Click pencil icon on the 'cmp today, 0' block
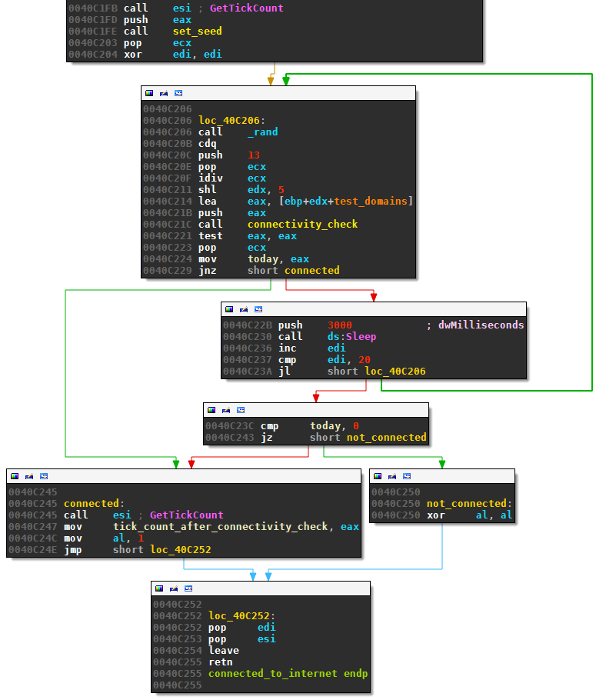This screenshot has width=596, height=700. (226, 410)
